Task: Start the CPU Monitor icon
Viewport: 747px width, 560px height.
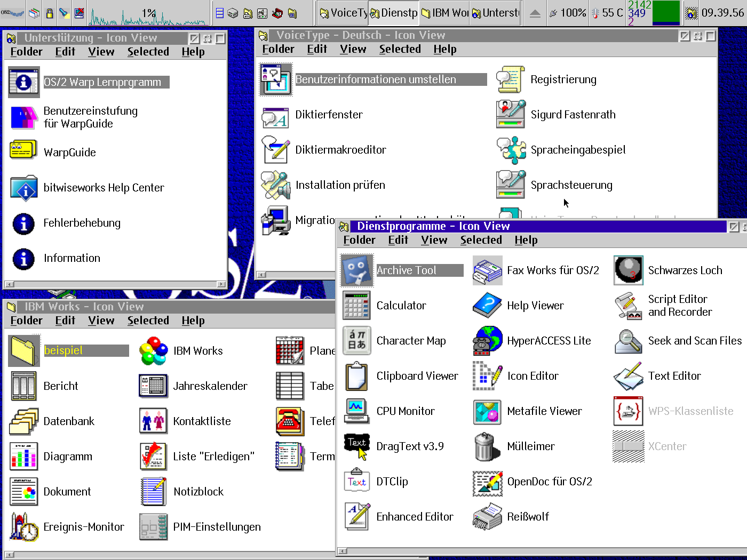Action: coord(357,411)
